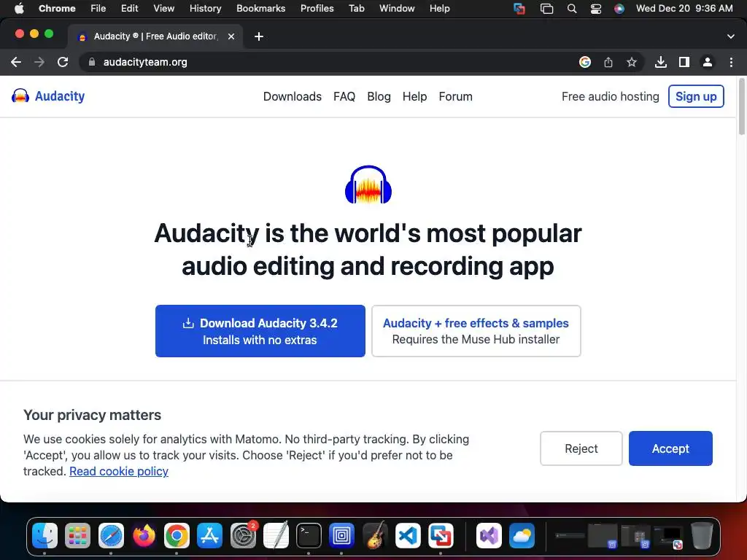Open Visual Studio Code from the dock
Viewport: 747px width, 560px height.
[408, 536]
